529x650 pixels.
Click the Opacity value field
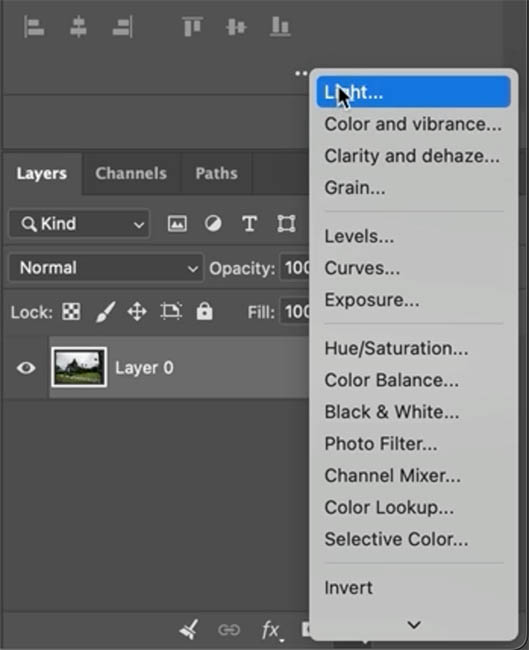pos(295,268)
